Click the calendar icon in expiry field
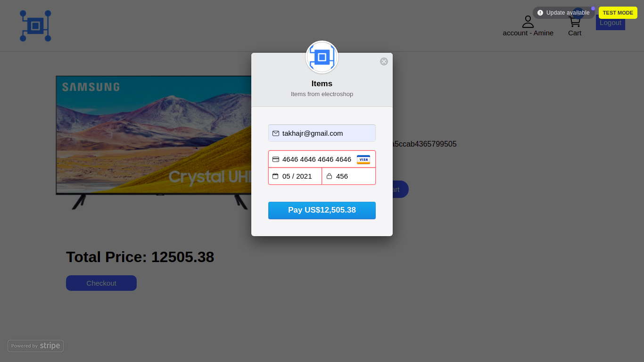This screenshot has width=644, height=362. pos(275,176)
